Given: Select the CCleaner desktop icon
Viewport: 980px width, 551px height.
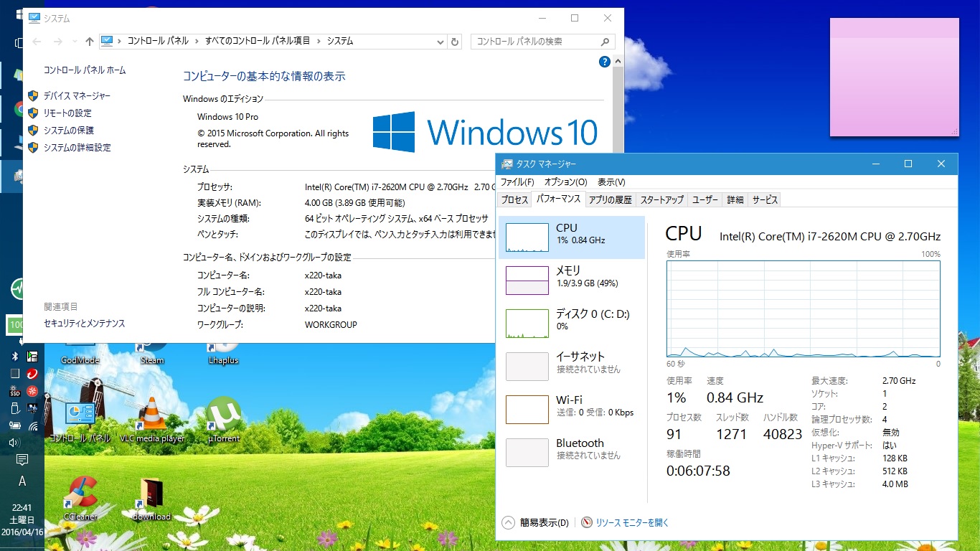Looking at the screenshot, I should pos(80,498).
